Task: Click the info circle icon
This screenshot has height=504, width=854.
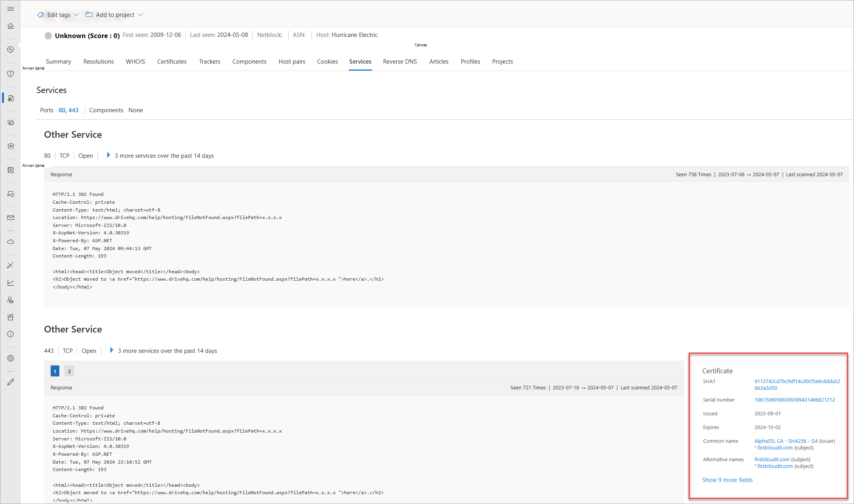Action: click(x=11, y=334)
